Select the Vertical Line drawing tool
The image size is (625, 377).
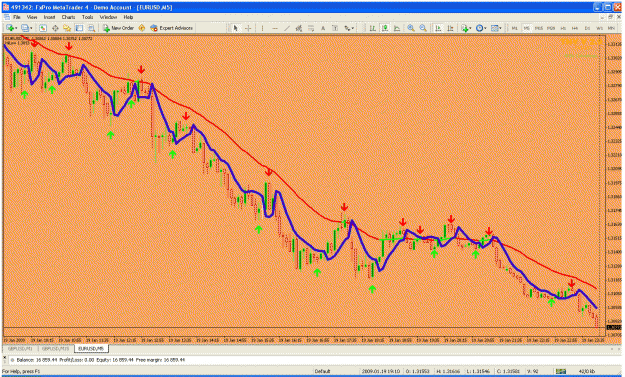click(x=262, y=28)
